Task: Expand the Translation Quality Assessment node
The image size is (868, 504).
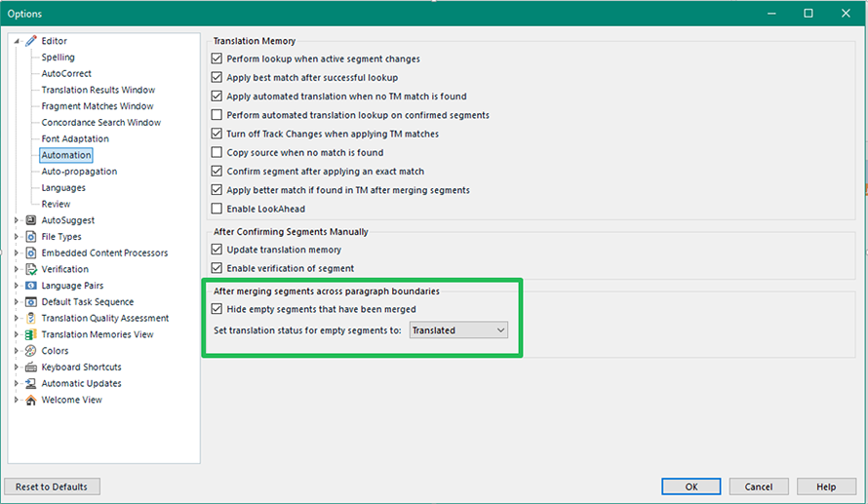Action: click(17, 319)
